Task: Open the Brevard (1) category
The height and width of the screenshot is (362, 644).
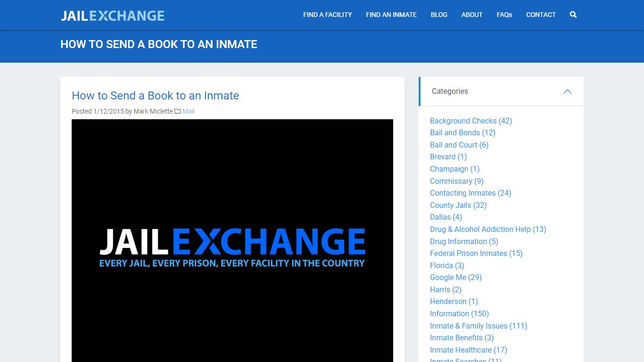Action: coord(448,156)
